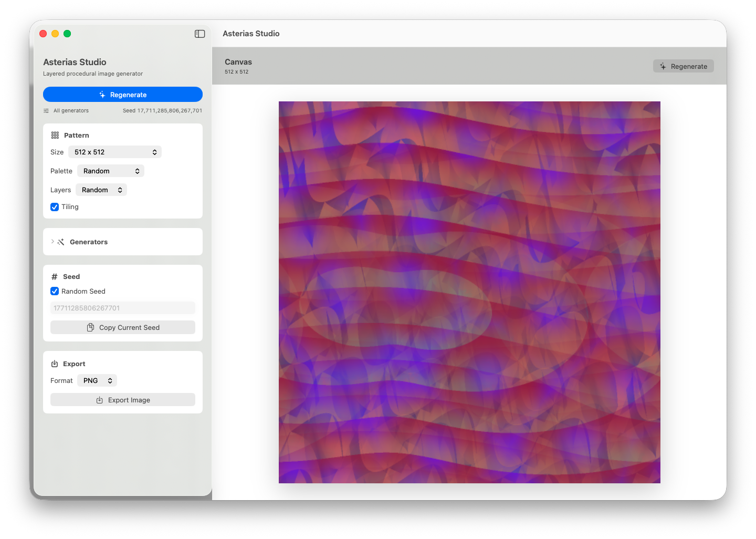
Task: Click the Layered procedural image generator subtitle
Action: pyautogui.click(x=93, y=74)
